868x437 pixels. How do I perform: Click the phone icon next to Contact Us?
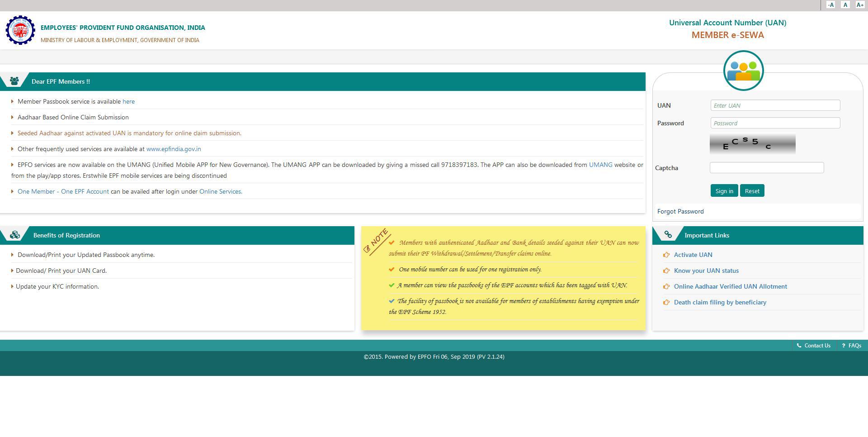[x=798, y=345]
